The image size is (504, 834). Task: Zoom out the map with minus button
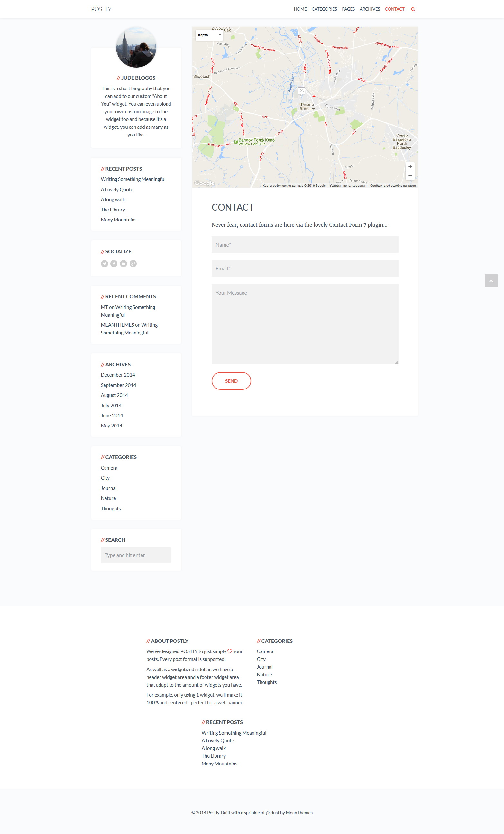(x=410, y=176)
